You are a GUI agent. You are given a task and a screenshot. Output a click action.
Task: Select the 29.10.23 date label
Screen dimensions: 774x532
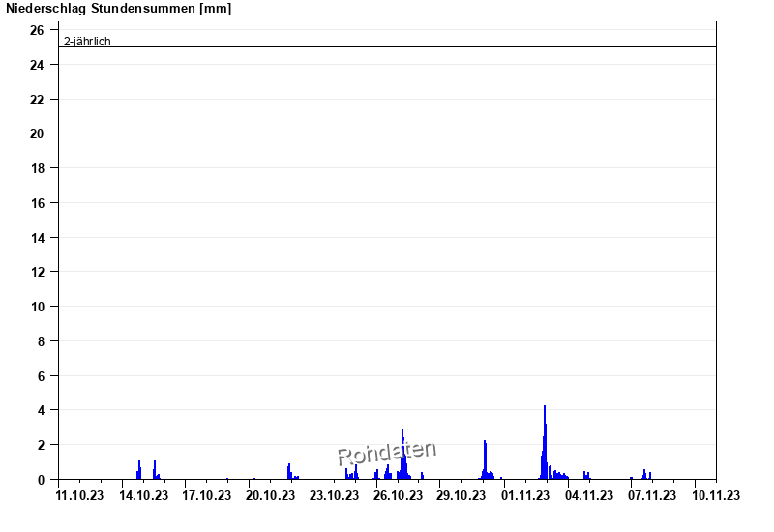pos(461,496)
